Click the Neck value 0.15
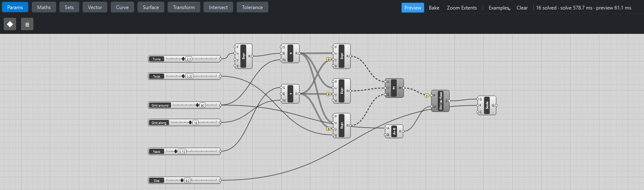 182,152
